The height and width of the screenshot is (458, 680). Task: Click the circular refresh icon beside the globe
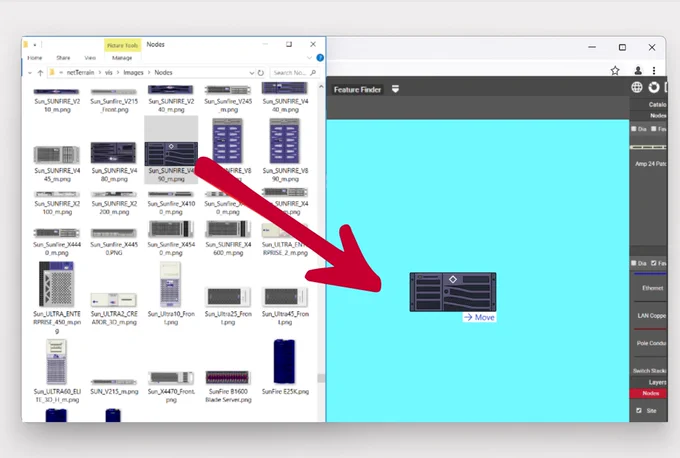(x=654, y=87)
